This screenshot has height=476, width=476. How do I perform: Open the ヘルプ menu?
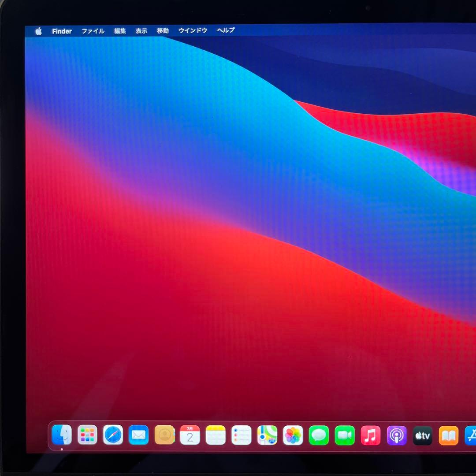[x=226, y=30]
